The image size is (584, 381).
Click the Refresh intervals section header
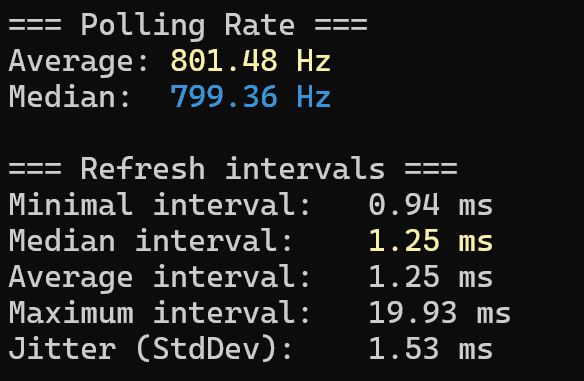point(233,169)
